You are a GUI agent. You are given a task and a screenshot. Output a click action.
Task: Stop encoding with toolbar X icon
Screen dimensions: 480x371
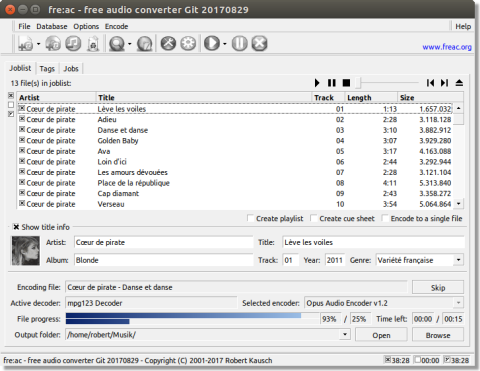coord(259,44)
